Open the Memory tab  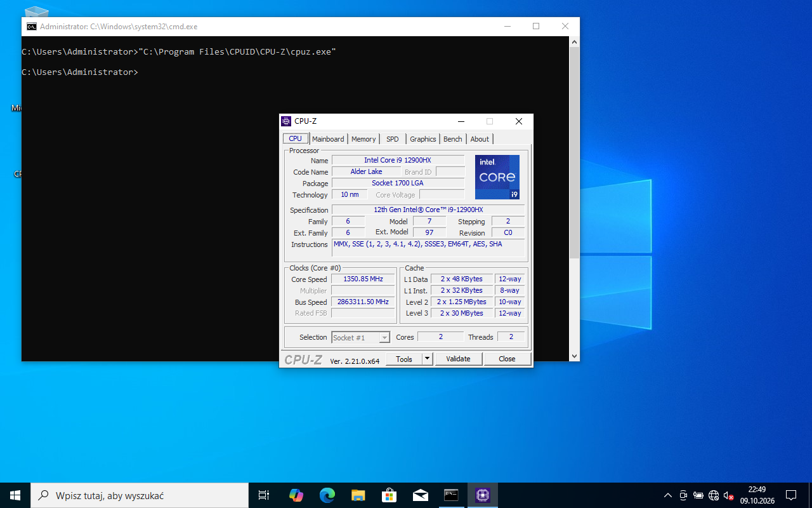[363, 139]
